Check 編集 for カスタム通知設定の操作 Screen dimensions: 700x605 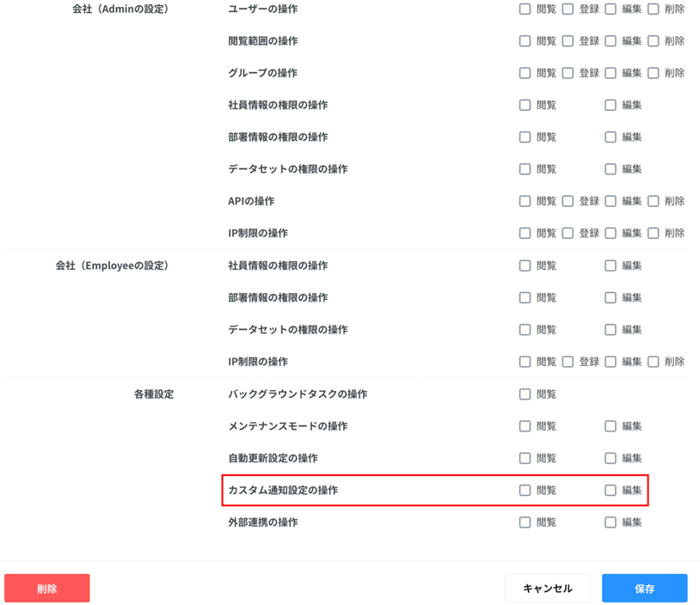pyautogui.click(x=611, y=491)
